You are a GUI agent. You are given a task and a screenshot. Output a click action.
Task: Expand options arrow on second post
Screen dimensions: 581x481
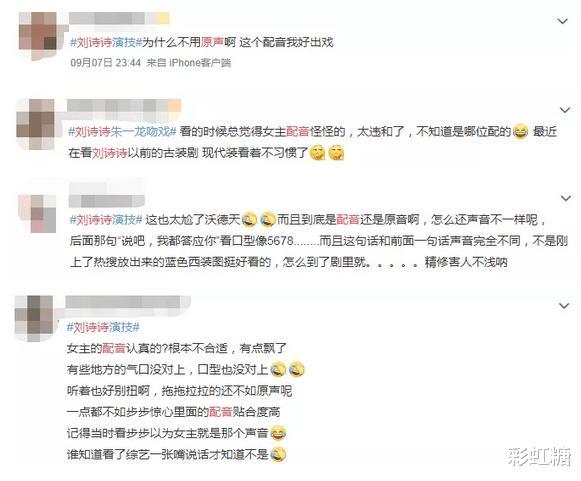point(565,110)
